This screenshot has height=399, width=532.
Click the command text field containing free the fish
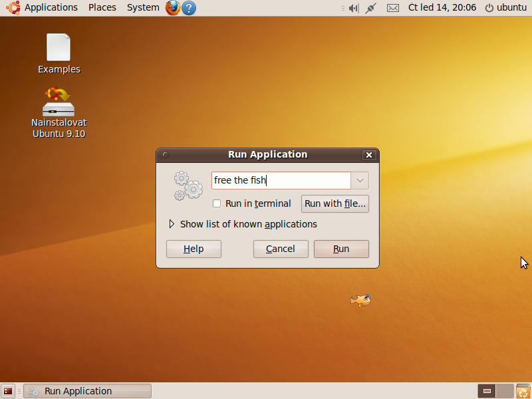point(281,180)
